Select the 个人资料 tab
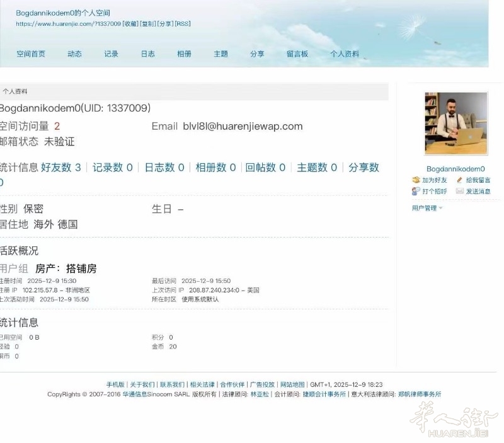Screen dimensions: 504x443 (345, 54)
